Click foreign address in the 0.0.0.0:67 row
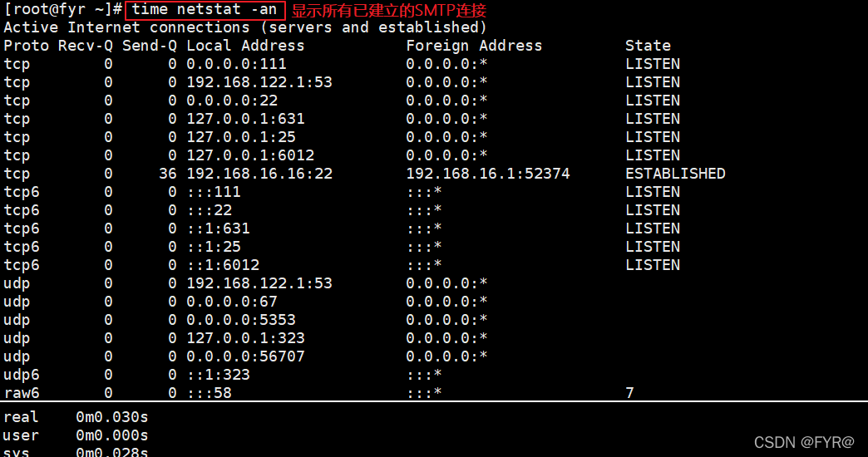 click(446, 302)
